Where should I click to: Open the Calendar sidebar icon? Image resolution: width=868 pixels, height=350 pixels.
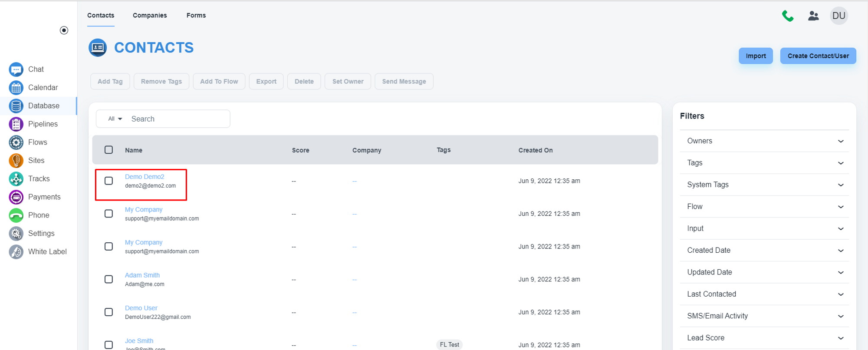[x=16, y=88]
